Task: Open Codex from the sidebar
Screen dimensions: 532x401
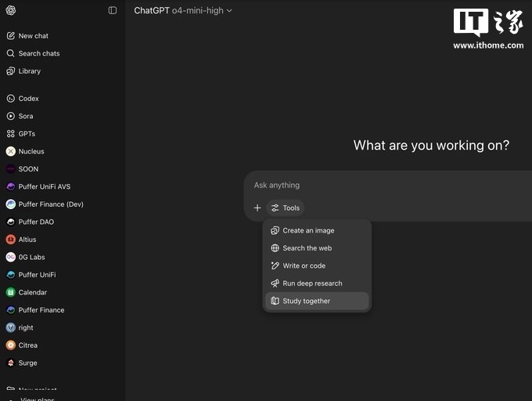Action: click(28, 99)
